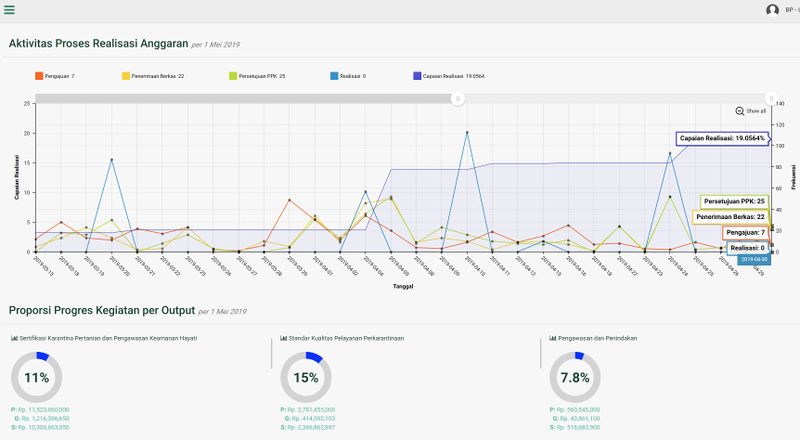This screenshot has width=800, height=440.
Task: Select the Capaian Realisasi 19.0564% balloon
Action: tap(722, 138)
